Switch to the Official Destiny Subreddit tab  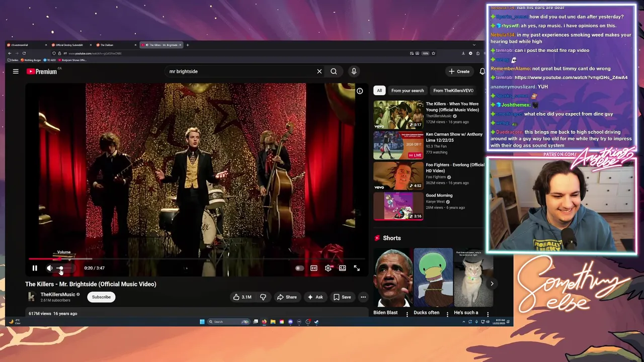(x=70, y=45)
